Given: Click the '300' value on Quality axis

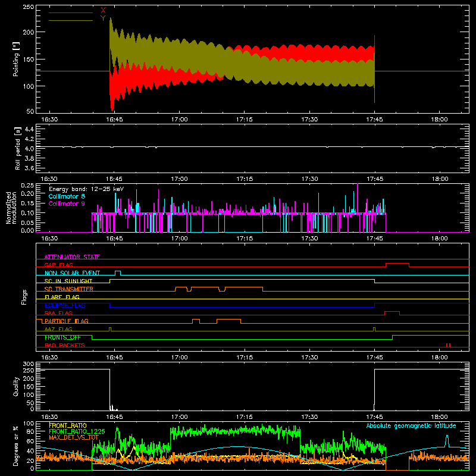Looking at the screenshot, I should click(x=29, y=364).
